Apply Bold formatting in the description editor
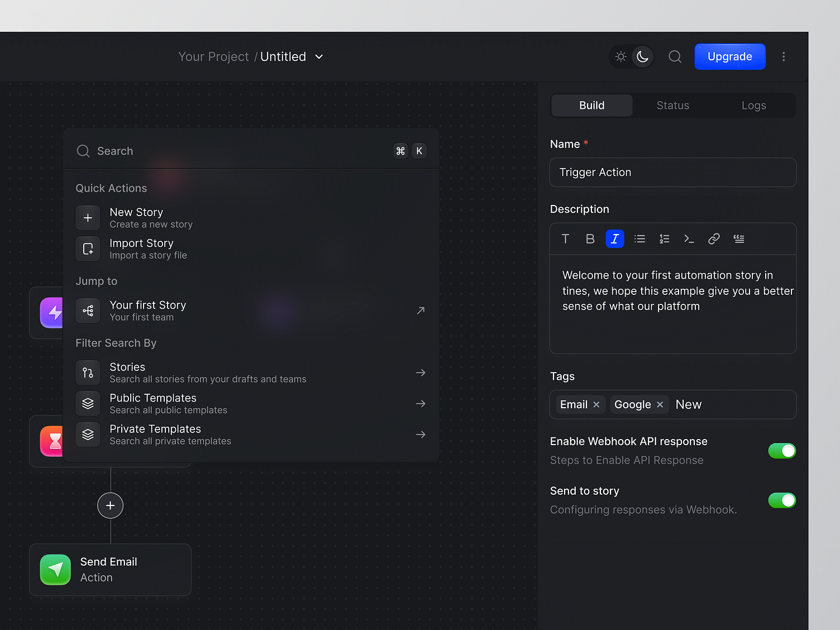This screenshot has height=630, width=840. pos(590,238)
